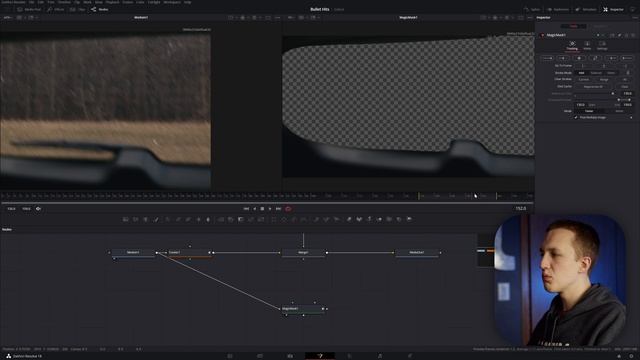640x360 pixels.
Task: Toggle the Clips panel button
Action: pyautogui.click(x=78, y=9)
